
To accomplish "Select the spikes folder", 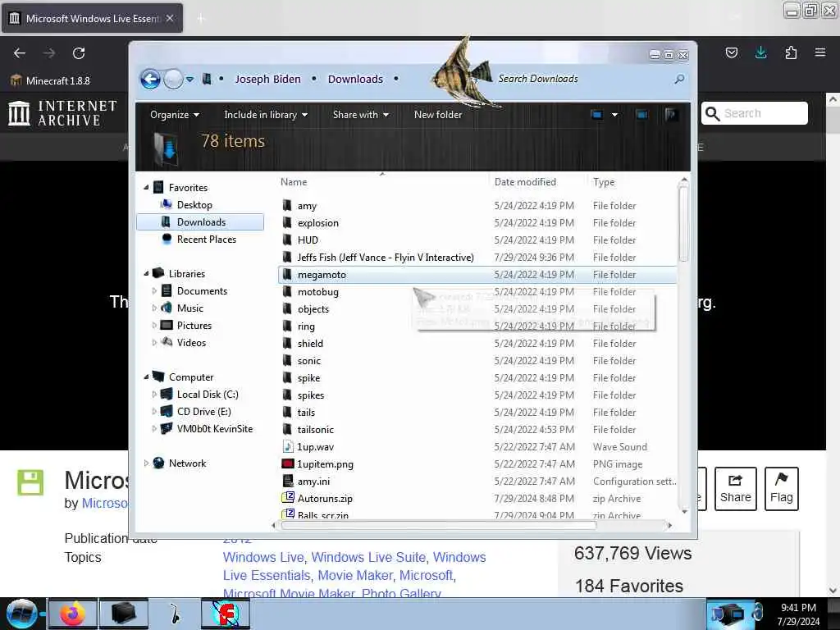I will tap(311, 395).
